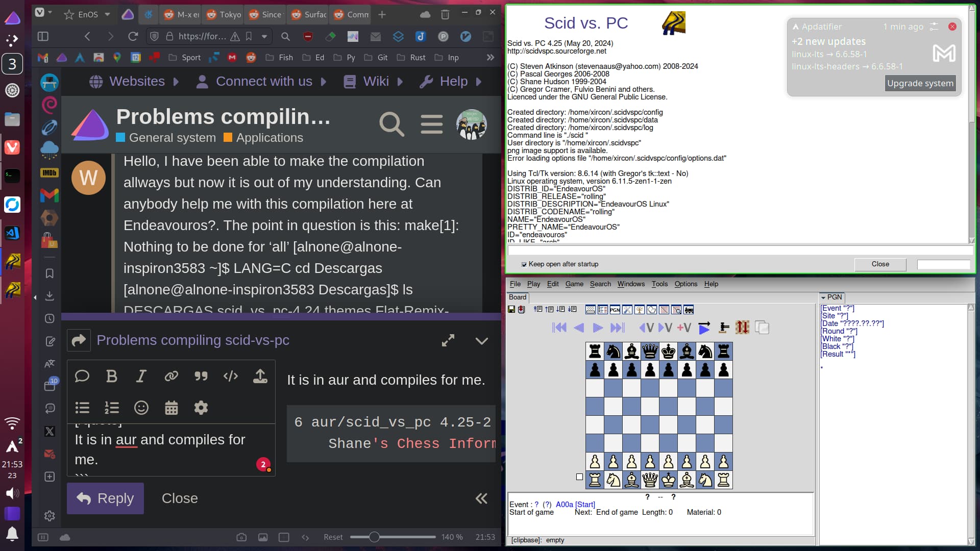980x551 pixels.
Task: Collapse the reply composer with chevron
Action: coord(482,341)
